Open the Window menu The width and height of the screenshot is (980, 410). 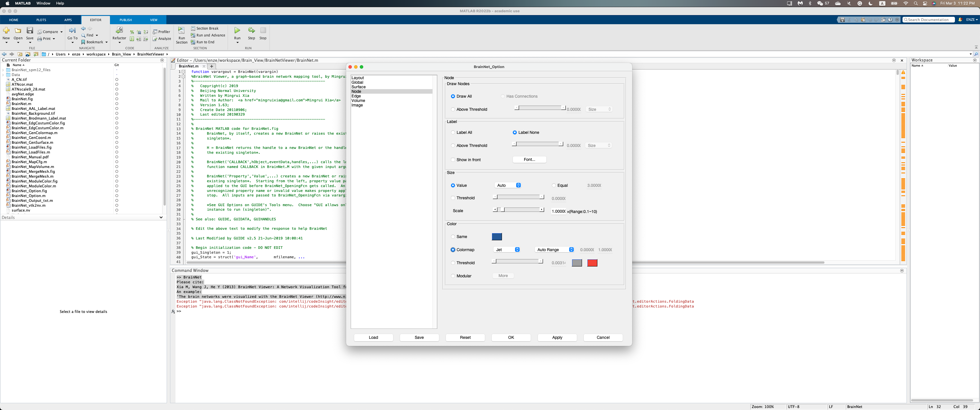pos(43,3)
